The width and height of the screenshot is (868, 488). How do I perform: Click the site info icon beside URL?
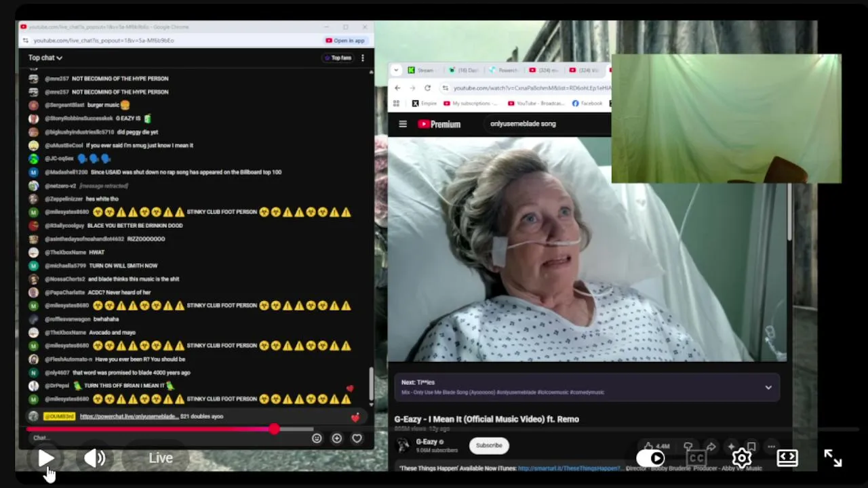(x=445, y=88)
